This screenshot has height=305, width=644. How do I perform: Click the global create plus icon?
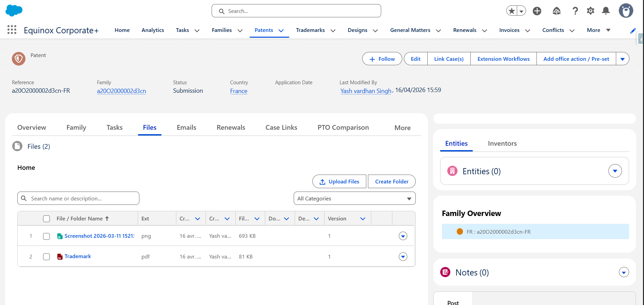click(x=537, y=11)
